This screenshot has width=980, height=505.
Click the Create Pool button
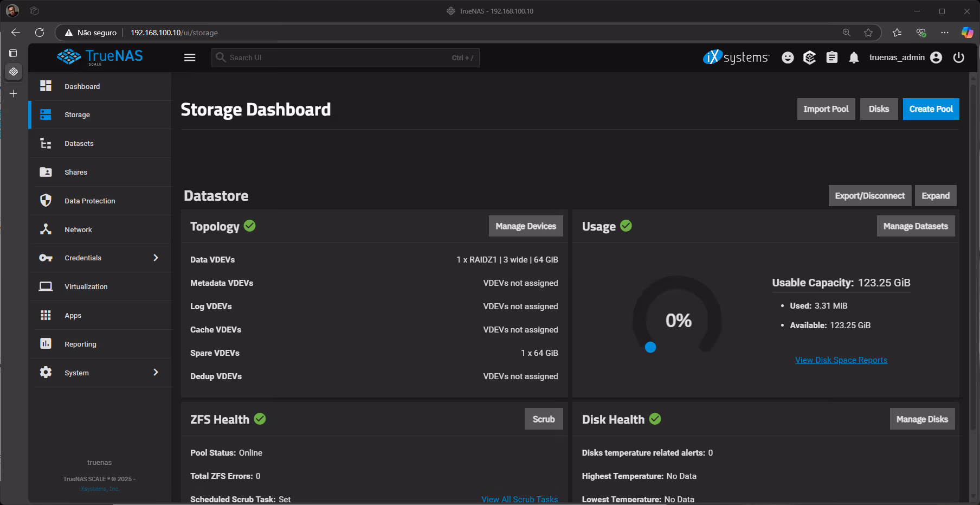click(x=931, y=109)
